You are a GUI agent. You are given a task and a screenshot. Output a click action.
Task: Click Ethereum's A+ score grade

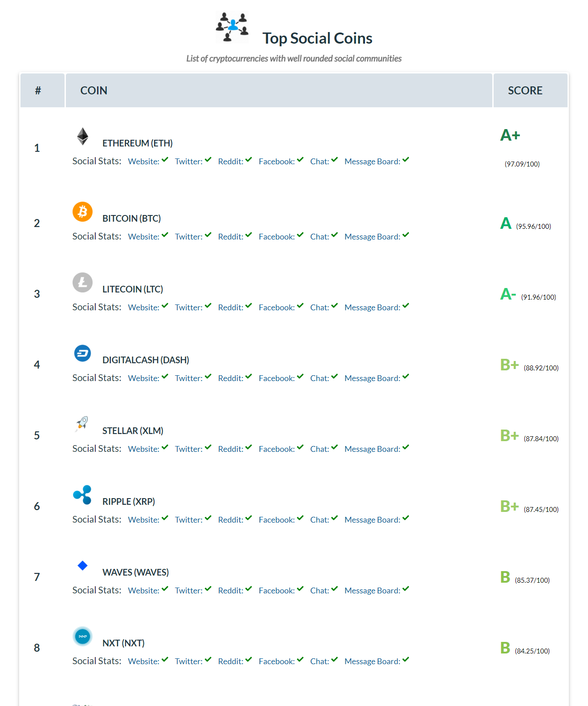[510, 135]
